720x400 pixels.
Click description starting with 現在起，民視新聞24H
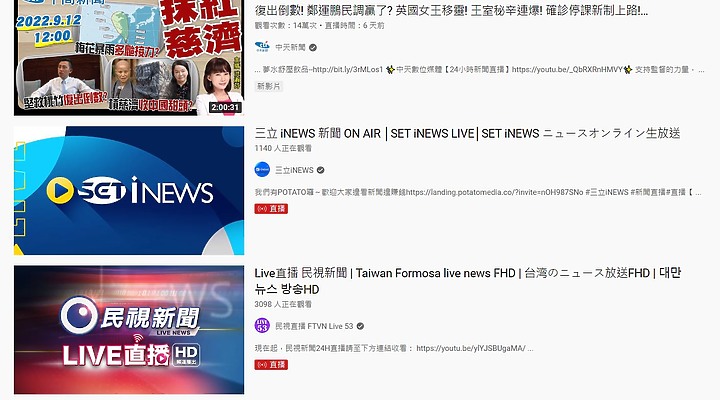394,348
